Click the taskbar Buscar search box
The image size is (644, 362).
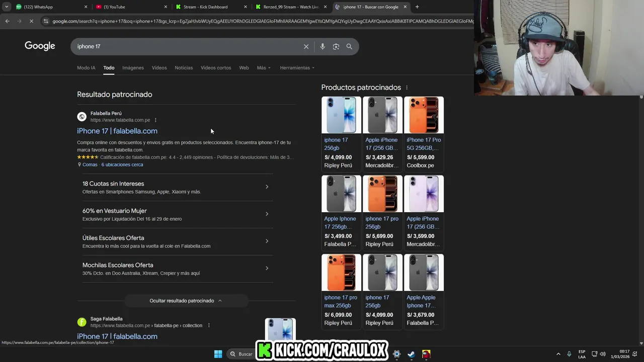click(241, 354)
